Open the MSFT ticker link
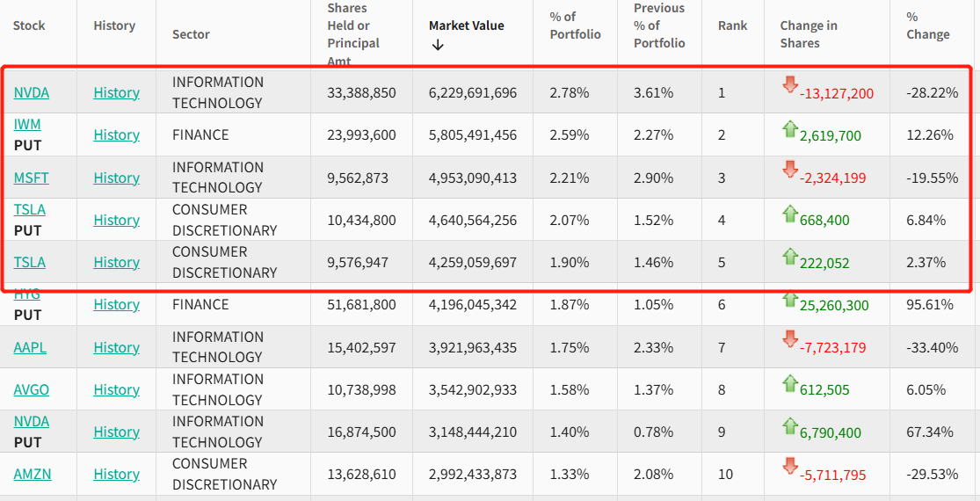Viewport: 980px width, 501px height. (x=31, y=178)
